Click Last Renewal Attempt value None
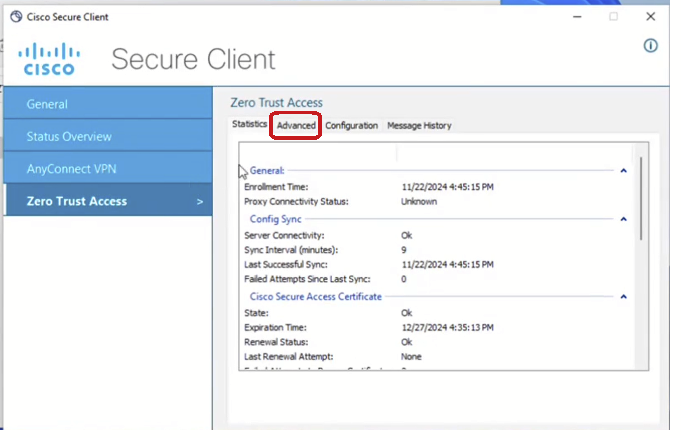 coord(411,357)
